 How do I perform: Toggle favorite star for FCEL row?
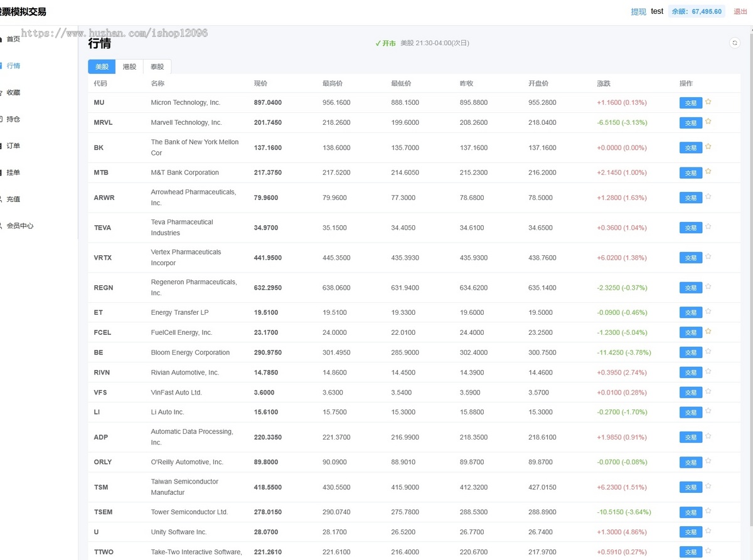tap(708, 332)
